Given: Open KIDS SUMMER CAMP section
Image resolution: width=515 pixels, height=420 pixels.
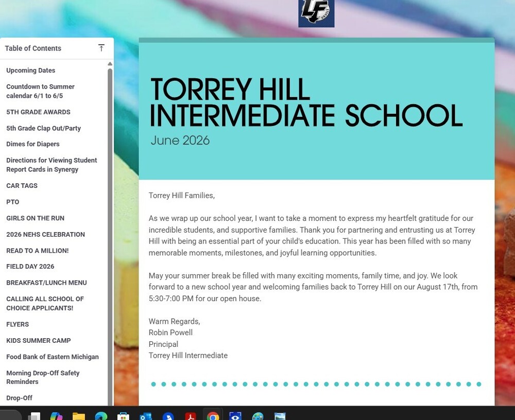Looking at the screenshot, I should (x=39, y=341).
